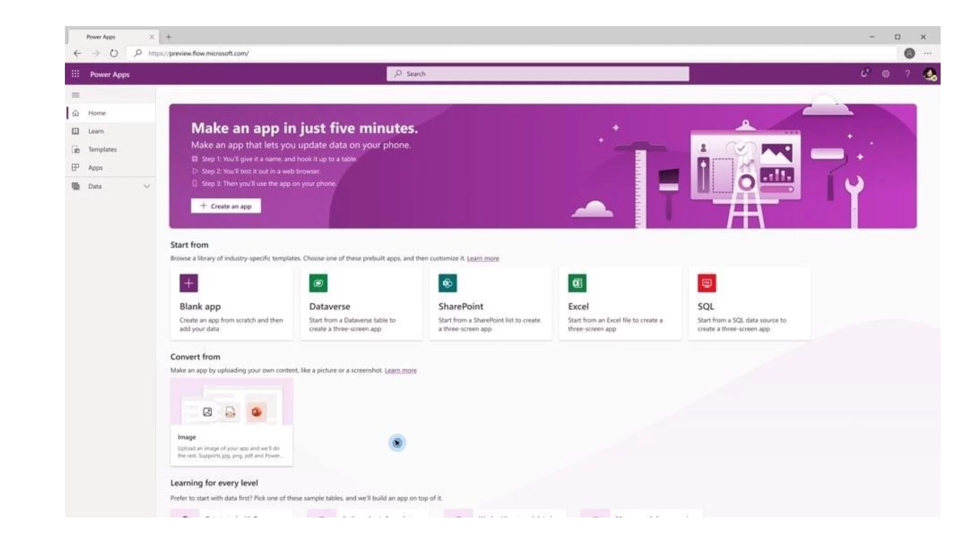Click the Home icon in sidebar
Viewport: 980px width, 542px height.
[x=76, y=113]
